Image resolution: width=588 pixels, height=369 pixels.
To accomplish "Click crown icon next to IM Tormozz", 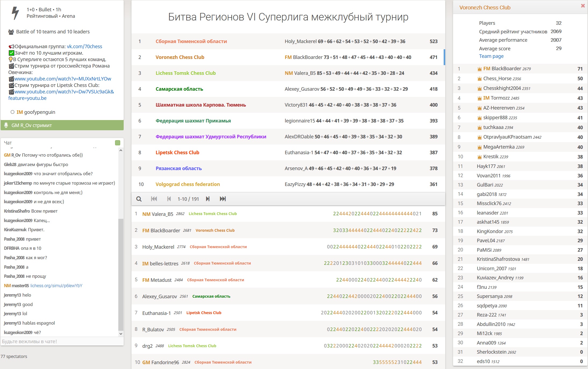I will pyautogui.click(x=479, y=98).
